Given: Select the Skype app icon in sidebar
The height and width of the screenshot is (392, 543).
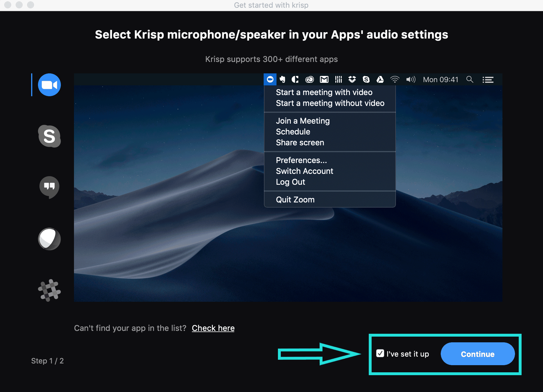Looking at the screenshot, I should (49, 136).
